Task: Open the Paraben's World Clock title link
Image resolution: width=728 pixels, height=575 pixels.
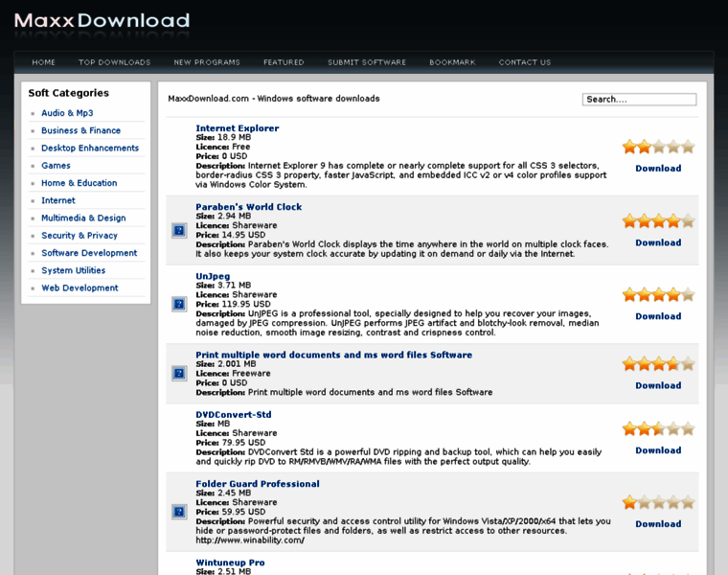Action: [248, 207]
